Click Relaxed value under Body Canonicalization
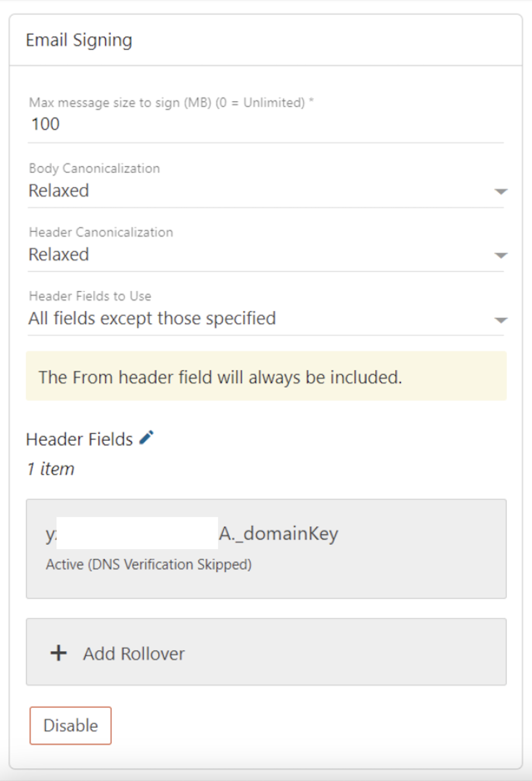 tap(59, 191)
